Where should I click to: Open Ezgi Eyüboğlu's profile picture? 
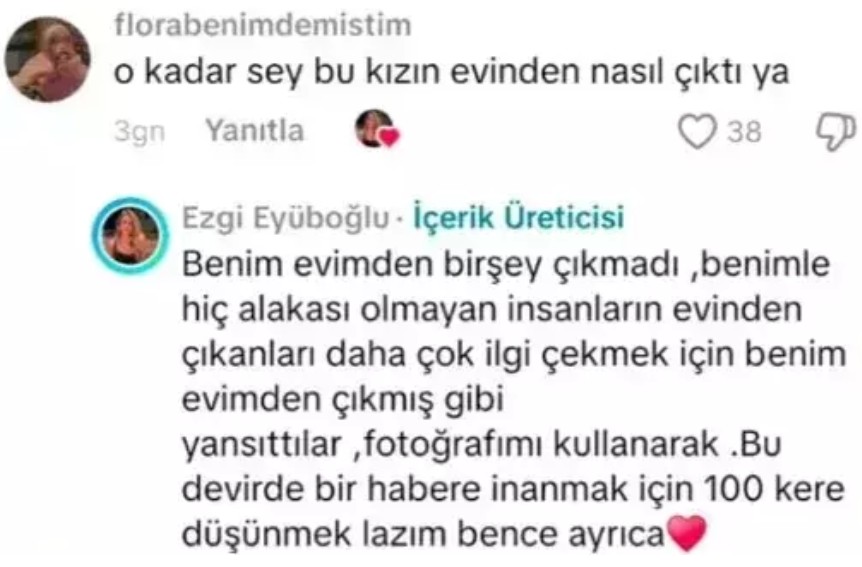pyautogui.click(x=130, y=236)
